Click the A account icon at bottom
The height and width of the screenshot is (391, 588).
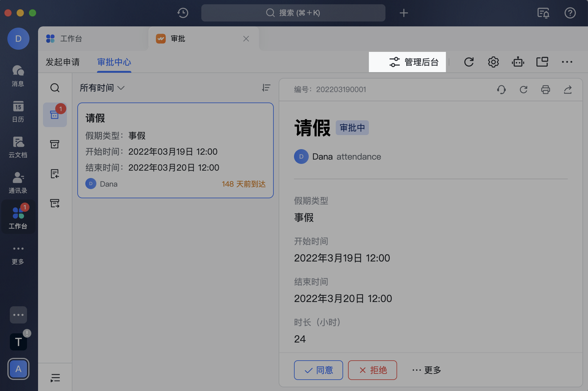click(18, 369)
